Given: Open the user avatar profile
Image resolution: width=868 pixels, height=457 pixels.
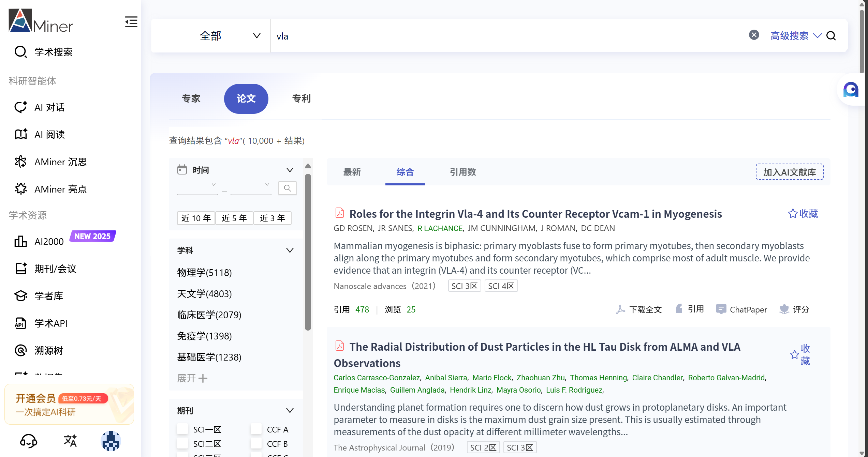Looking at the screenshot, I should click(x=111, y=441).
